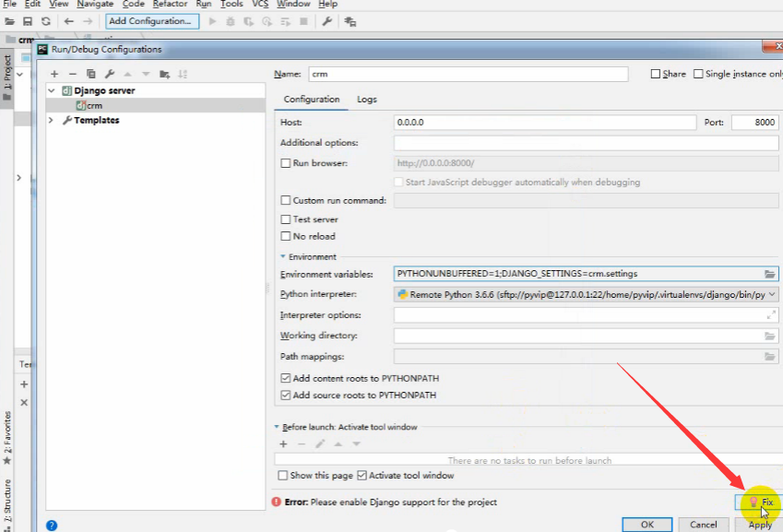Open the Refactor menu
Viewport: 783px width, 532px height.
(x=170, y=4)
